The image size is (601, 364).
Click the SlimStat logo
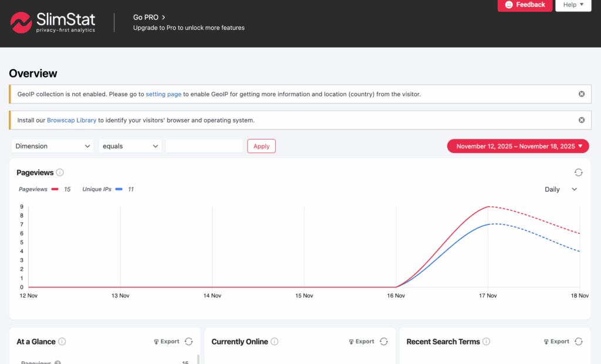[53, 23]
